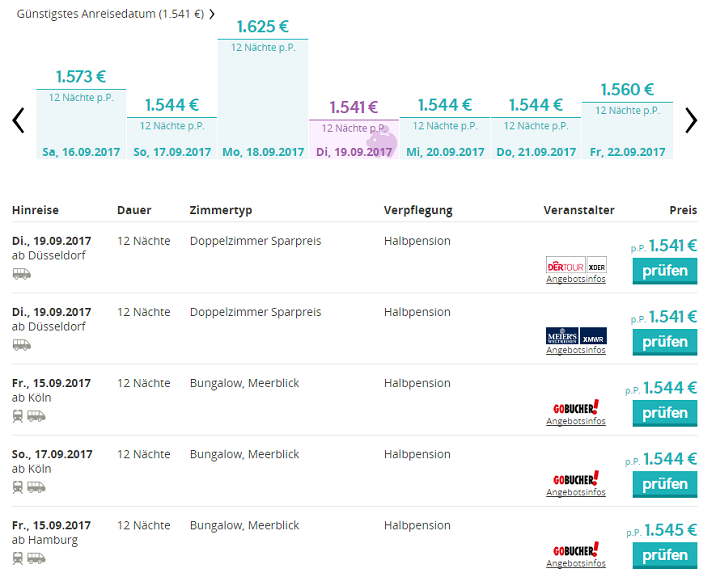
Task: Click the piggy bank icon on the 19.09.2017 bar
Action: (382, 142)
